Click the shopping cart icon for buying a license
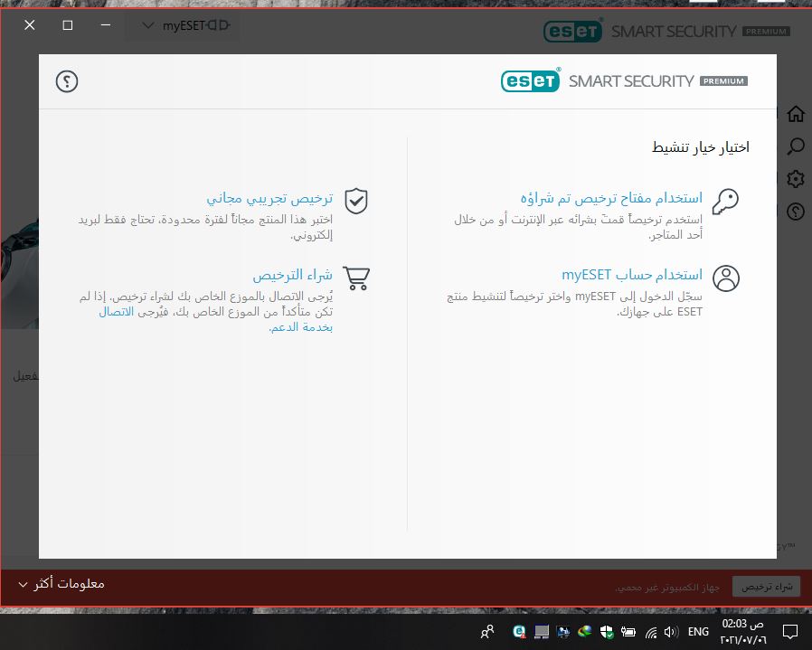The height and width of the screenshot is (650, 812). pos(357,278)
